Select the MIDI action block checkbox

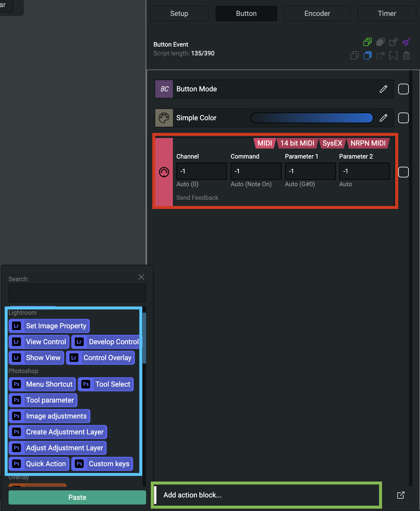(403, 172)
